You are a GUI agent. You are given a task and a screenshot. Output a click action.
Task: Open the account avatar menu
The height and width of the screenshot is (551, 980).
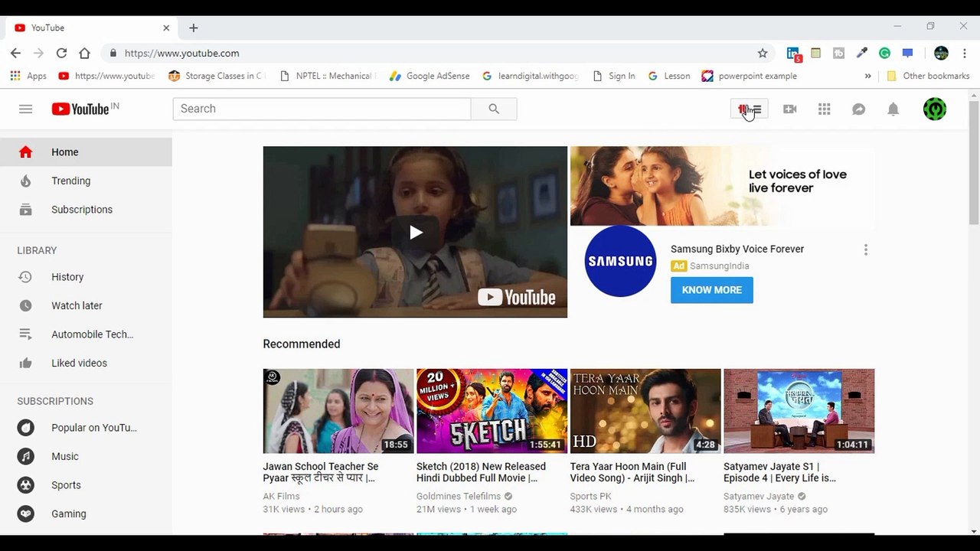(x=935, y=109)
